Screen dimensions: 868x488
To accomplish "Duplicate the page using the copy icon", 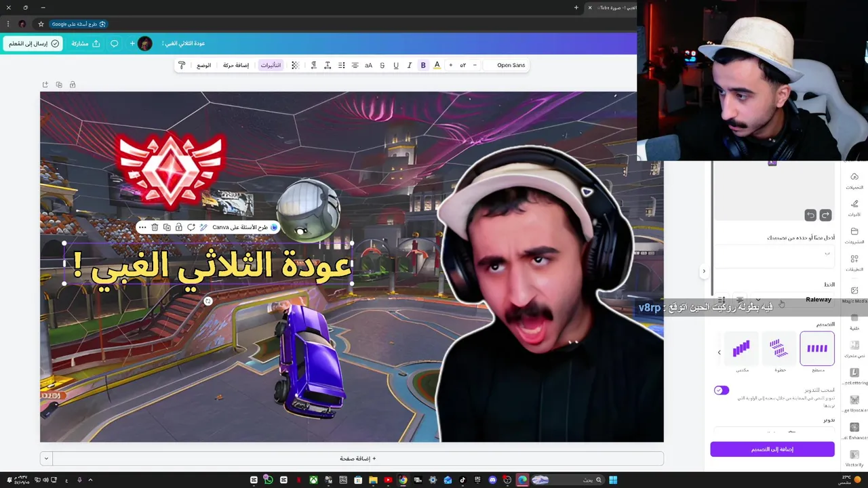I will (59, 85).
